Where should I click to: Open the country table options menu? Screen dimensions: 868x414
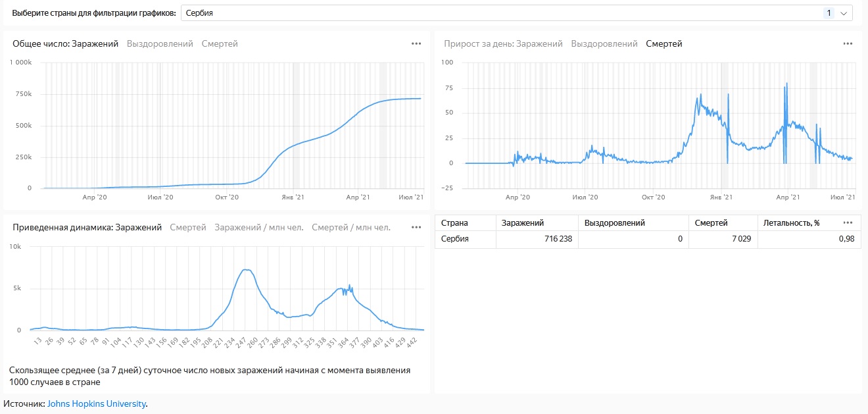point(848,222)
